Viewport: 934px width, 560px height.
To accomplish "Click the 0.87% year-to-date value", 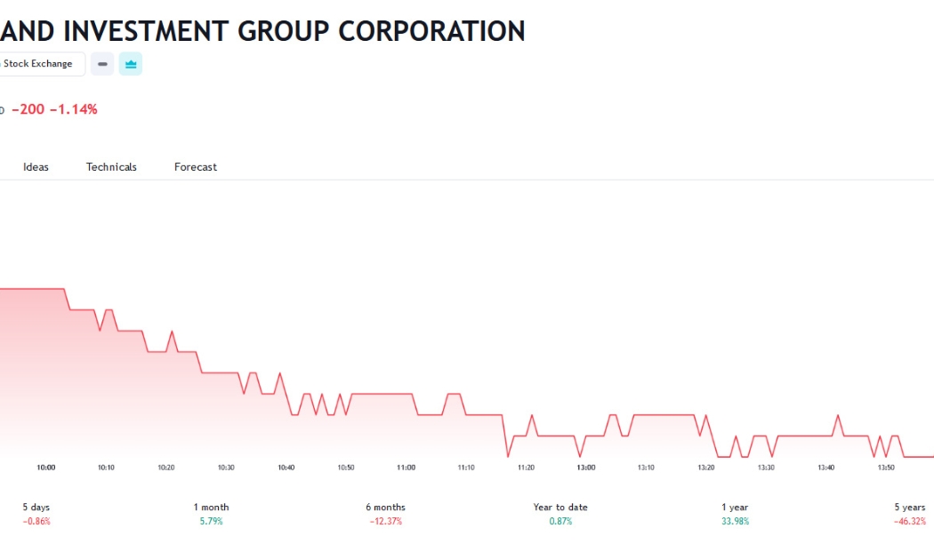I will [x=560, y=521].
